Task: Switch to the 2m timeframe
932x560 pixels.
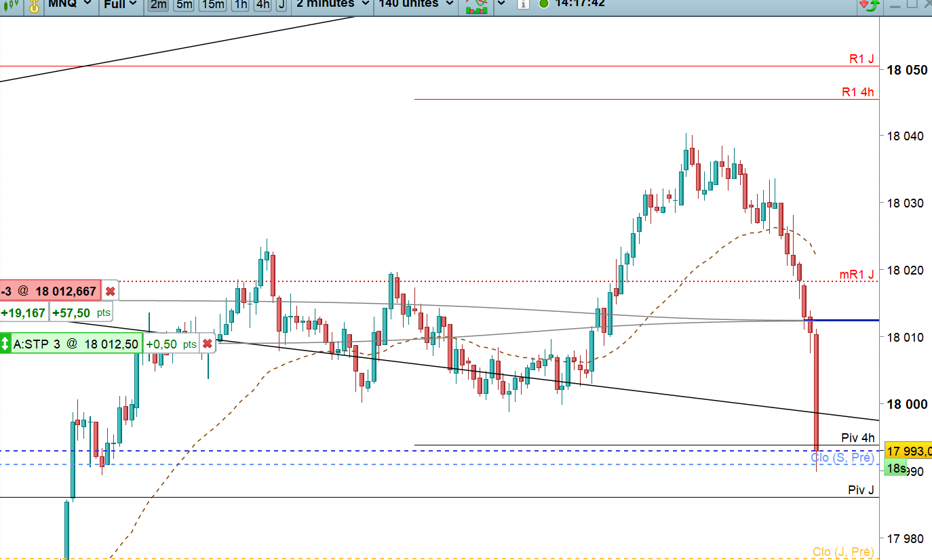Action: [159, 4]
